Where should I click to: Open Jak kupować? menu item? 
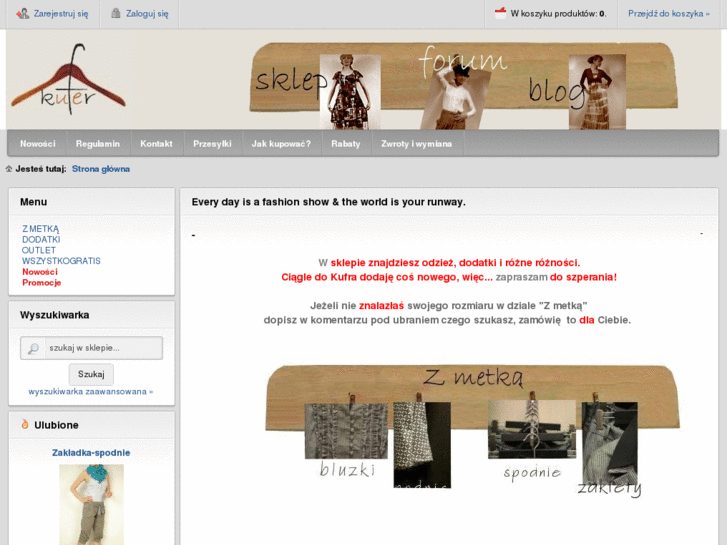pos(281,144)
